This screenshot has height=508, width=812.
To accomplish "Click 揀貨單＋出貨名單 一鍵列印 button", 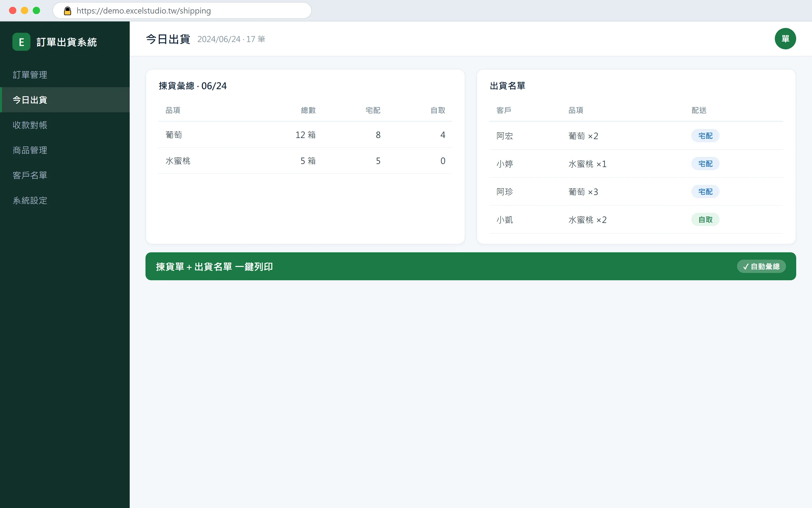I will [470, 266].
